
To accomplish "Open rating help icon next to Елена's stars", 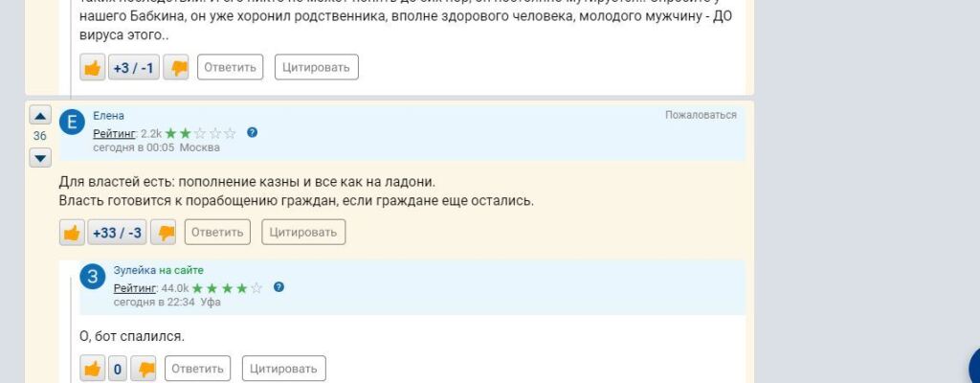I will coord(252,133).
